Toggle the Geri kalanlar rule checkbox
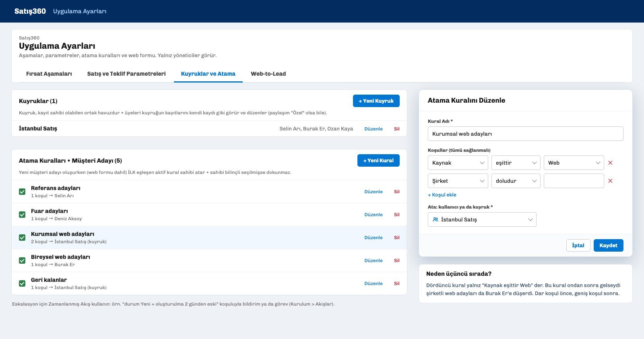This screenshot has height=339, width=644. [x=22, y=283]
